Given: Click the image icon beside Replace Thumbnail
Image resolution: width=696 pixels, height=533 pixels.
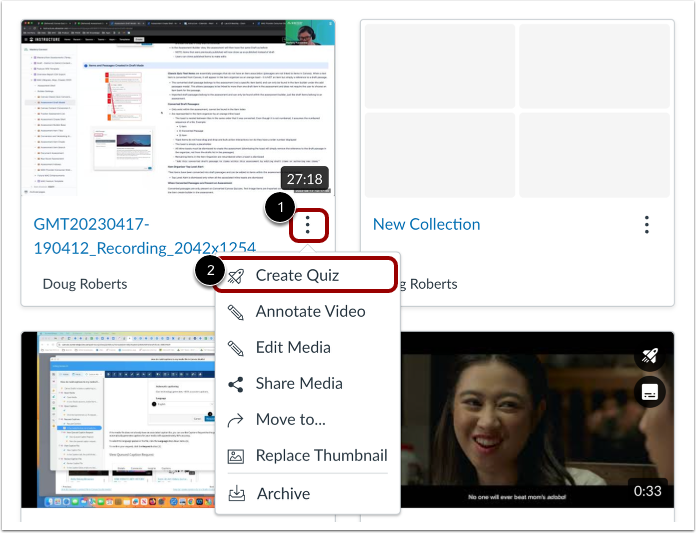Looking at the screenshot, I should pos(236,456).
